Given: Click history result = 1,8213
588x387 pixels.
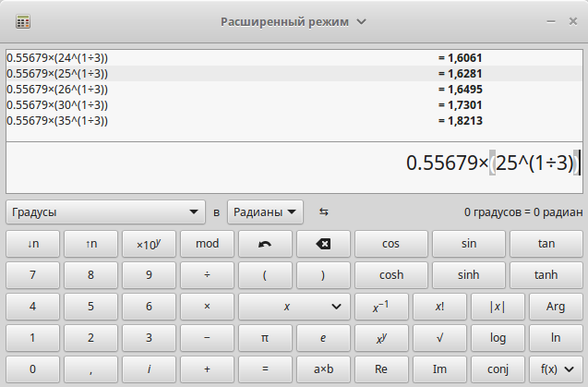Looking at the screenshot, I should tap(460, 121).
